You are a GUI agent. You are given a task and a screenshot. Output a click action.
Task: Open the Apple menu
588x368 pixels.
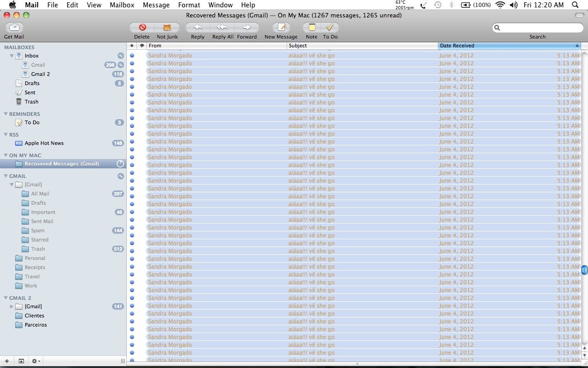12,5
